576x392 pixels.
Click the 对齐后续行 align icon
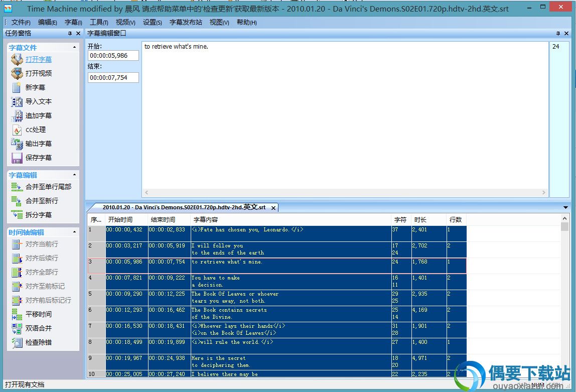coord(17,258)
